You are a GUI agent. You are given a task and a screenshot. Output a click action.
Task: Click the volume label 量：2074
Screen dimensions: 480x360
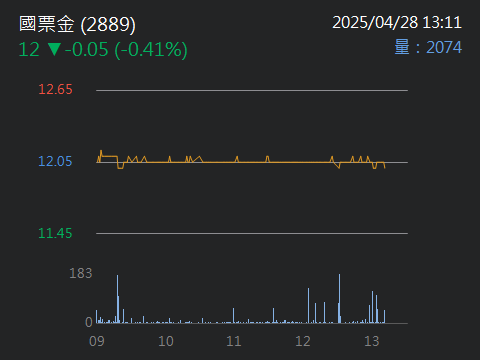[428, 47]
